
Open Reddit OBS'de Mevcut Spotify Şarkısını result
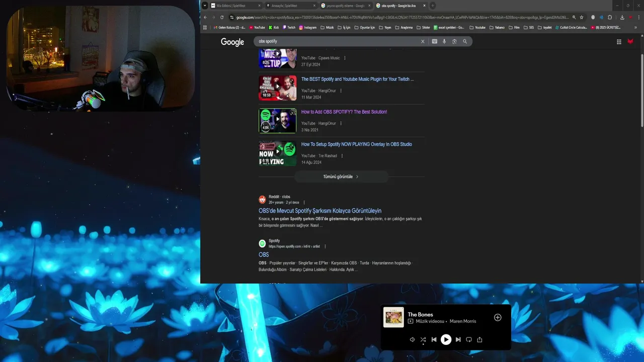point(320,211)
